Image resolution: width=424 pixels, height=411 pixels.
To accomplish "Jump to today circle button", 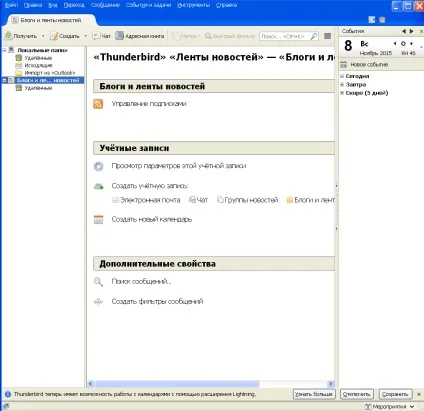I will click(x=403, y=44).
